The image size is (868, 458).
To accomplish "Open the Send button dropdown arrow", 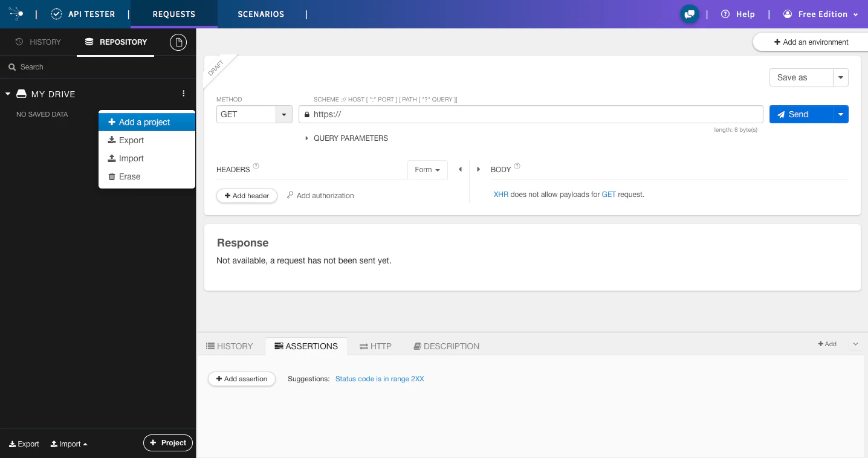I will point(841,114).
